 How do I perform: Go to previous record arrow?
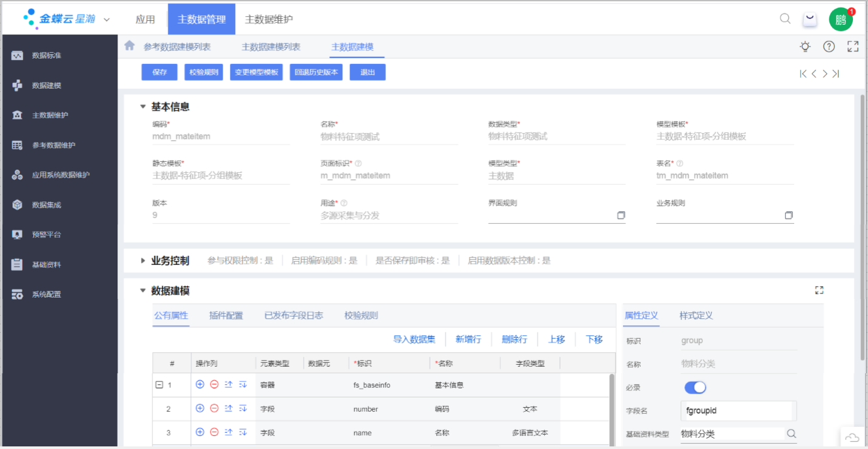[x=814, y=74]
